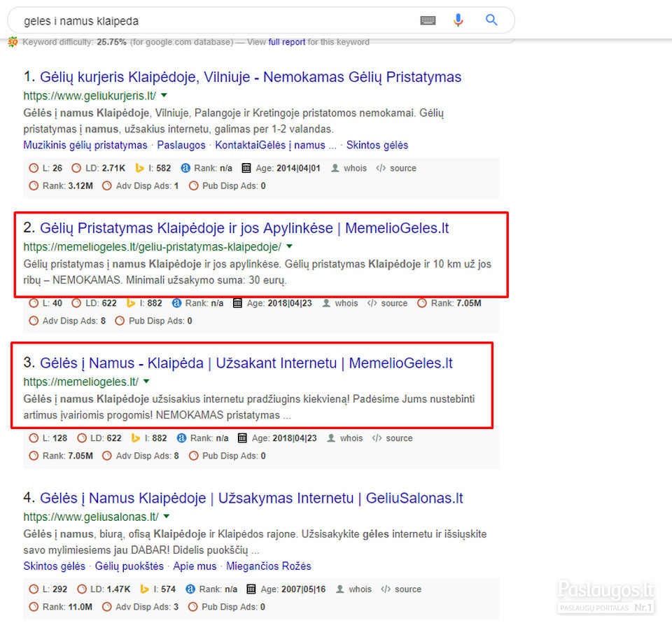Screen dimensions: 672x630
Task: Click Age icon '2007|05|16' under result 4
Action: (x=251, y=589)
